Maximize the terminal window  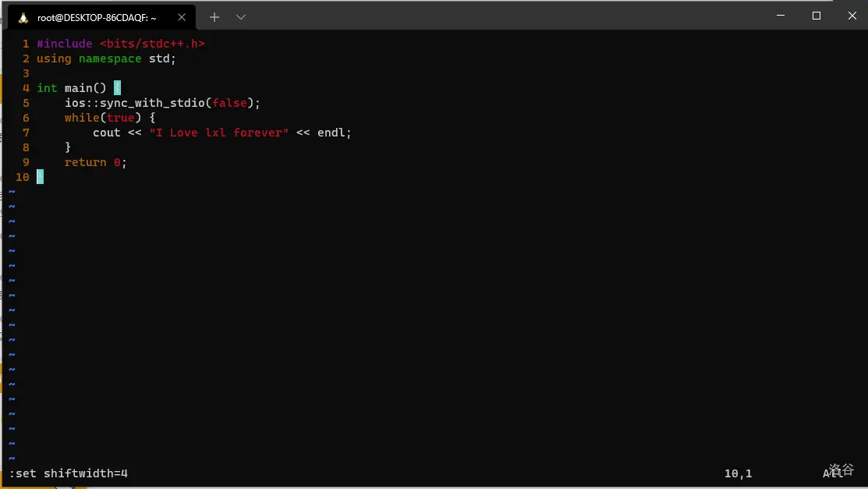click(817, 16)
